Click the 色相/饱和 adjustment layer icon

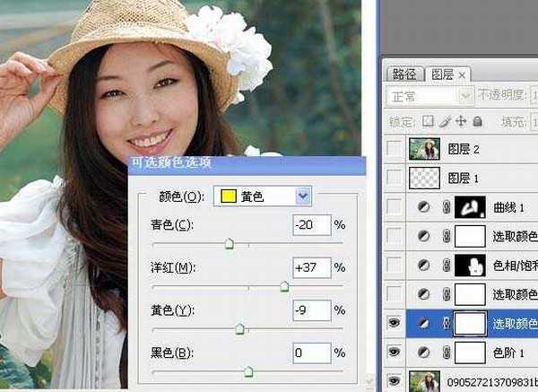[424, 266]
